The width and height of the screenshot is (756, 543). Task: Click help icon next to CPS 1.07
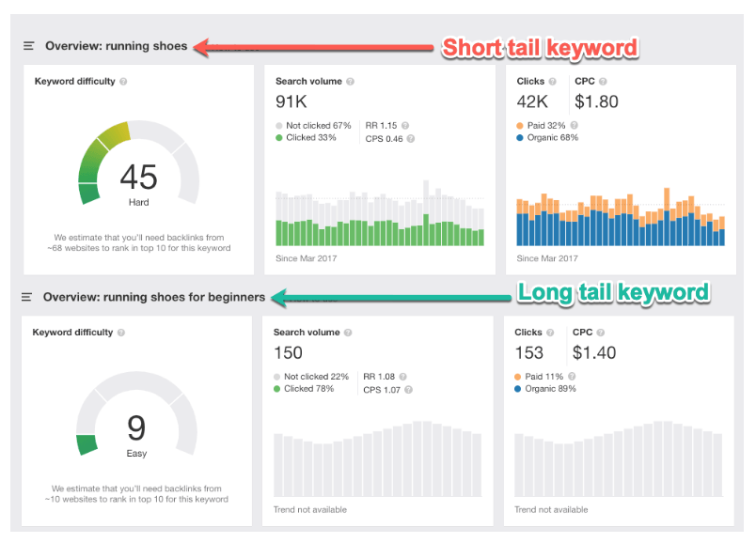[x=408, y=389]
